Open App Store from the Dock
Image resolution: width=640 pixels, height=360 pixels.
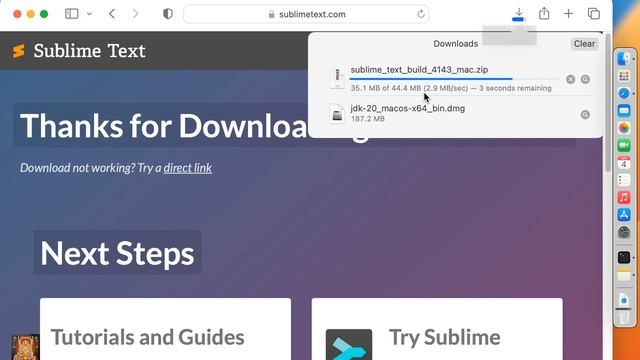pos(624,215)
